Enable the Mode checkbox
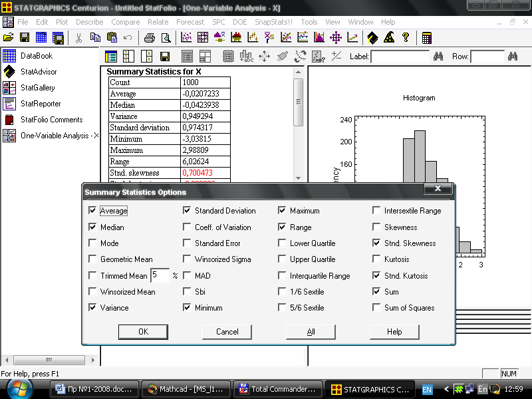532x399 pixels. [x=92, y=243]
